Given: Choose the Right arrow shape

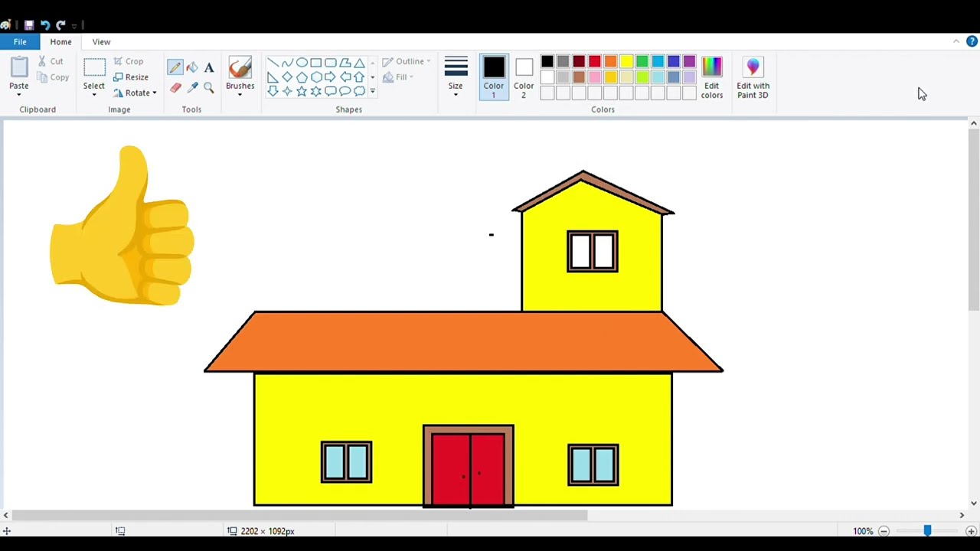Looking at the screenshot, I should (331, 77).
